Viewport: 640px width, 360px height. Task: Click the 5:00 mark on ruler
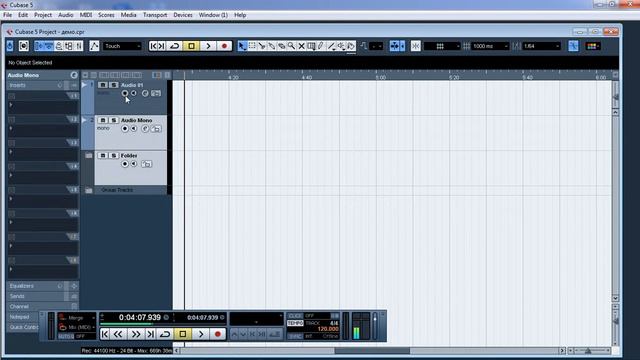380,77
